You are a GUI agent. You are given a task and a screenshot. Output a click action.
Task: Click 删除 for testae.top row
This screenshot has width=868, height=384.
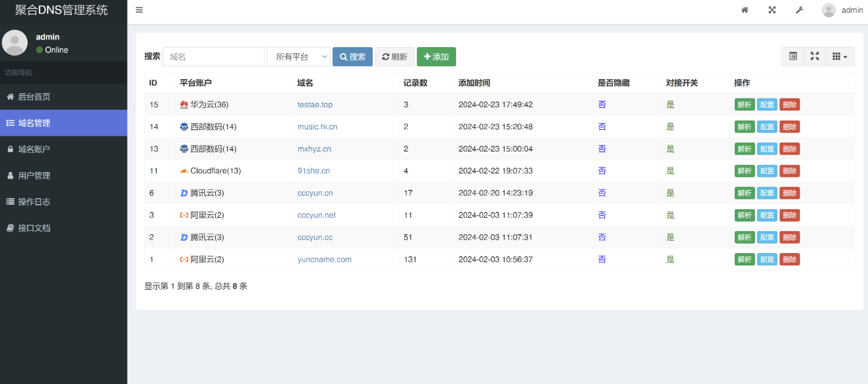790,105
